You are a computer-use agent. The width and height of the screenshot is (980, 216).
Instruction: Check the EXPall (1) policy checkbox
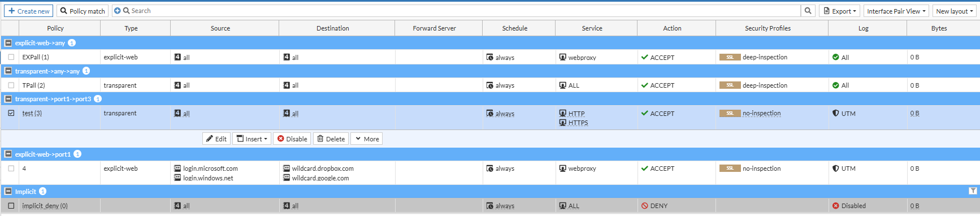point(11,57)
